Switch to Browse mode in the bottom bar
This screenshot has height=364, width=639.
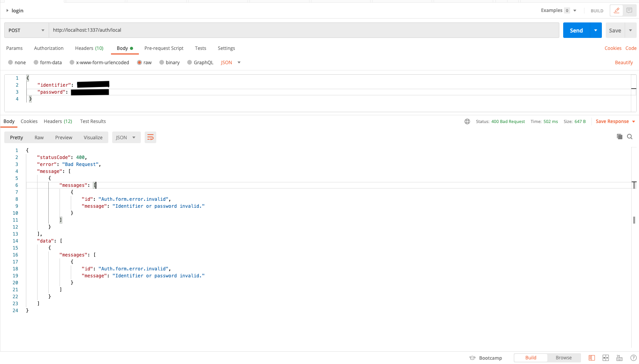564,358
